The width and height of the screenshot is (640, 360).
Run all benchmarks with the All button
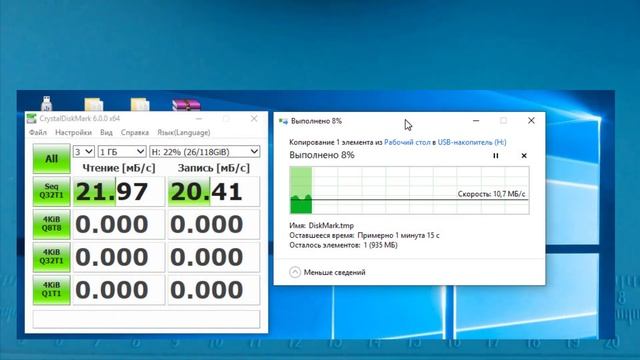coord(51,159)
